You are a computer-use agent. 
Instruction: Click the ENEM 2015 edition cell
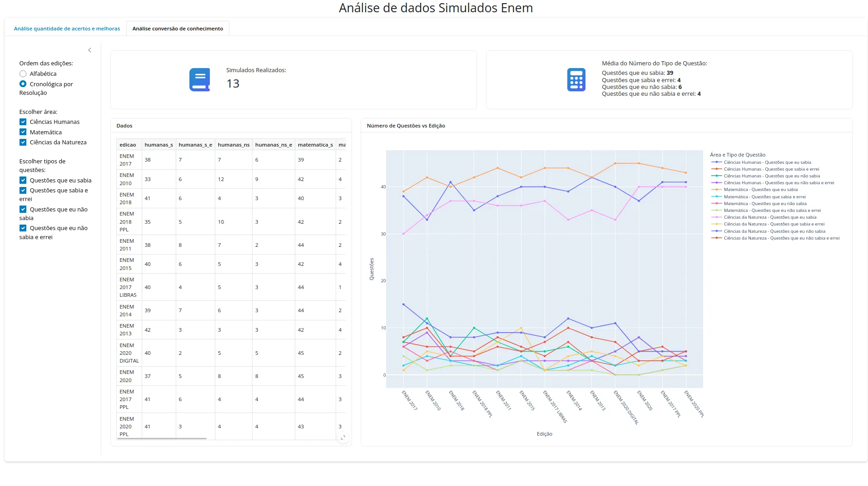click(x=129, y=264)
